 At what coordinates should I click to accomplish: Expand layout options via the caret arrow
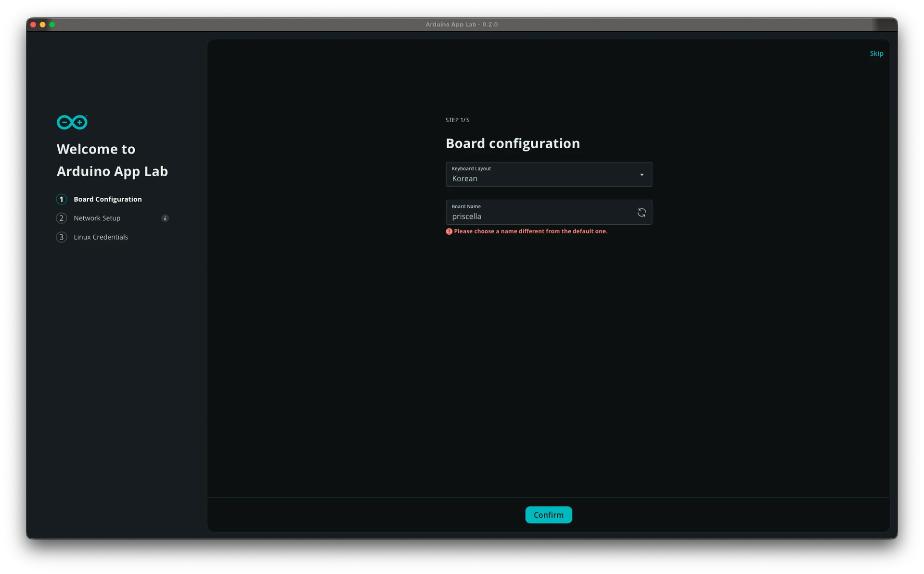pyautogui.click(x=641, y=175)
